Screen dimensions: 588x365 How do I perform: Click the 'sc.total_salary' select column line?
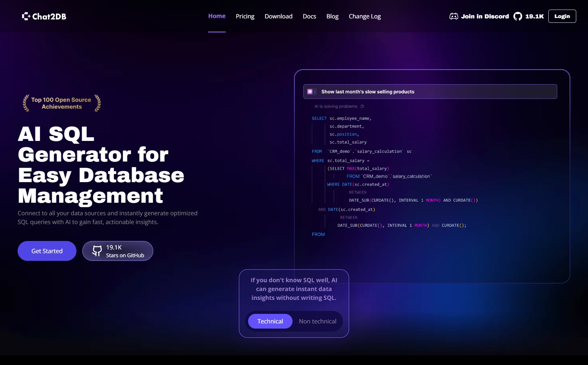tap(348, 142)
